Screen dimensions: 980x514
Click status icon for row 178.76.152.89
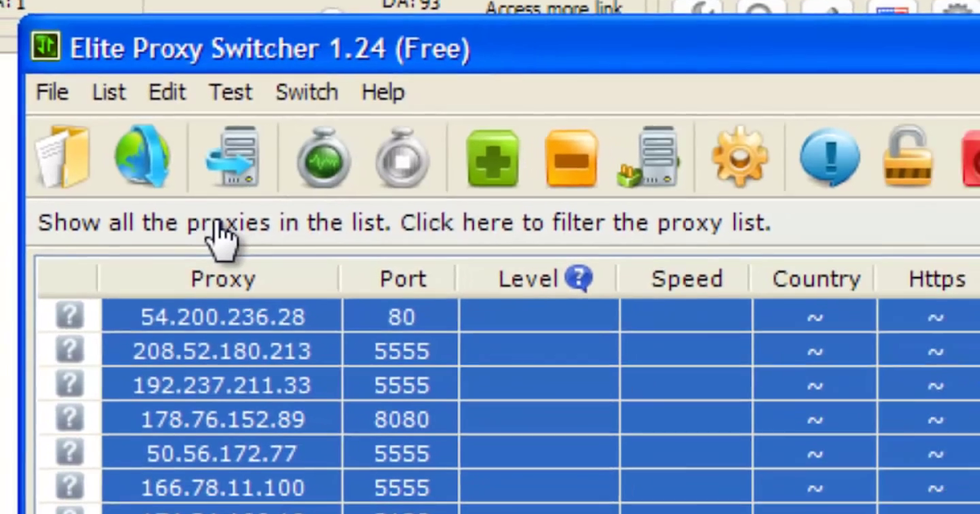[x=69, y=418]
